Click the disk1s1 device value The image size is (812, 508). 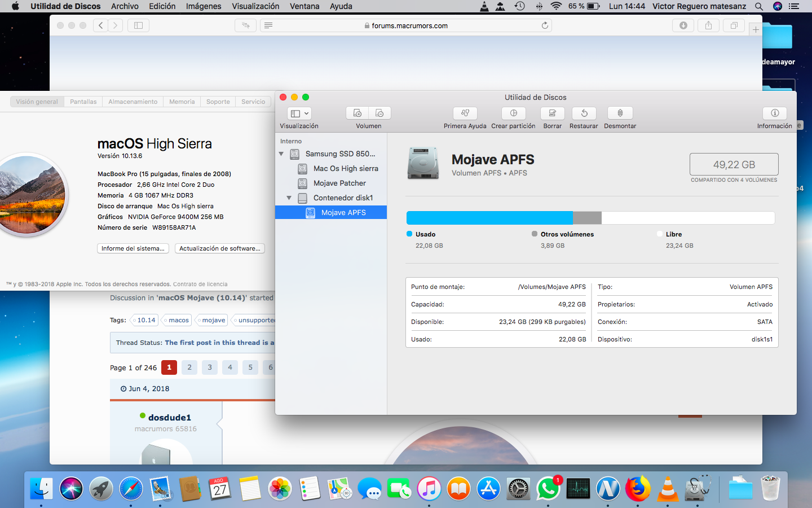(762, 339)
